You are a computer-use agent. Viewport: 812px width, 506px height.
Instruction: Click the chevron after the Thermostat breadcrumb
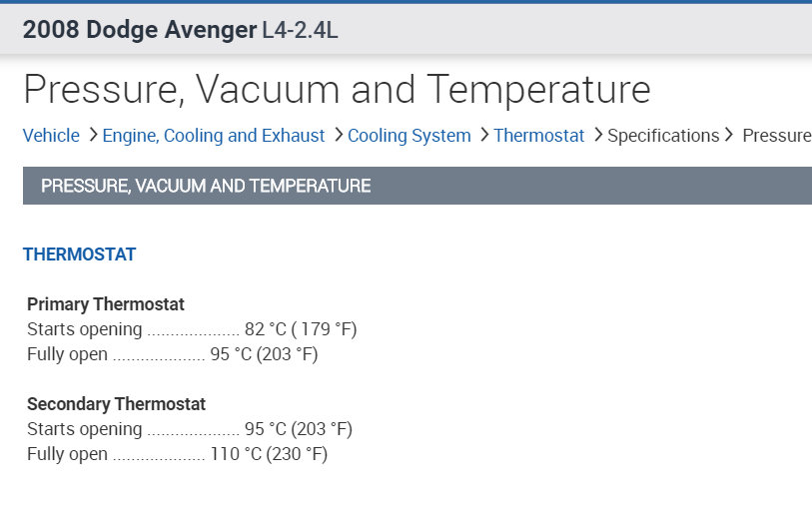pyautogui.click(x=597, y=135)
